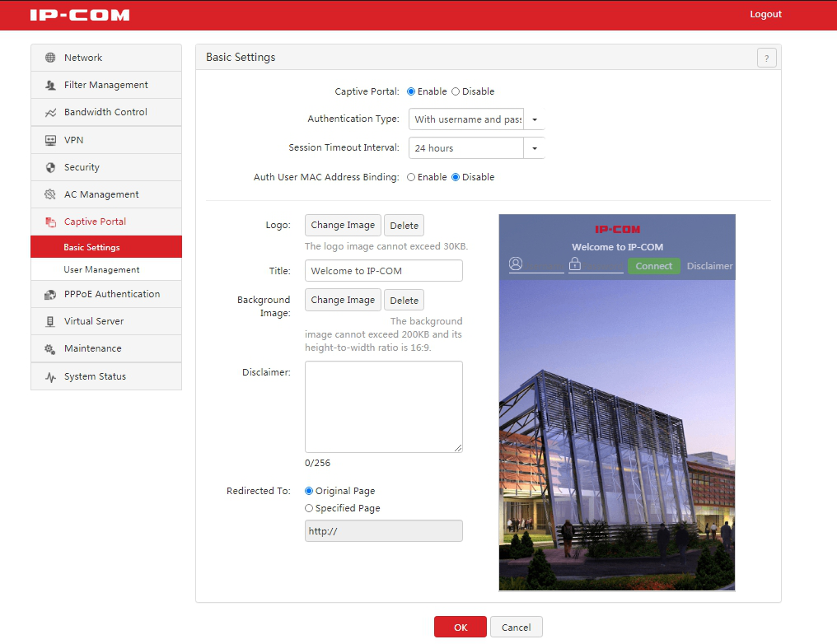Click the portal preview background image
Viewport: 837px width, 644px height.
click(x=617, y=435)
